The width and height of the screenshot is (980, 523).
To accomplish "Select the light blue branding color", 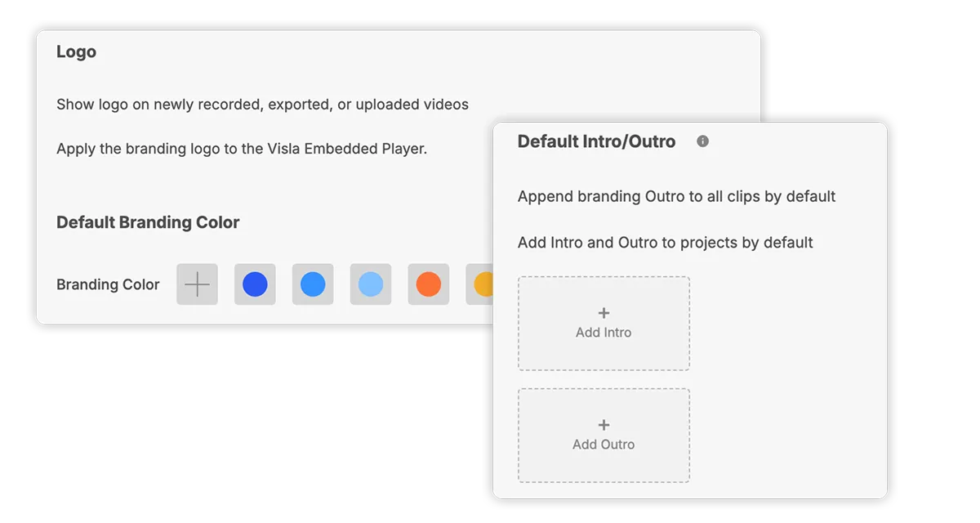I will click(x=371, y=284).
